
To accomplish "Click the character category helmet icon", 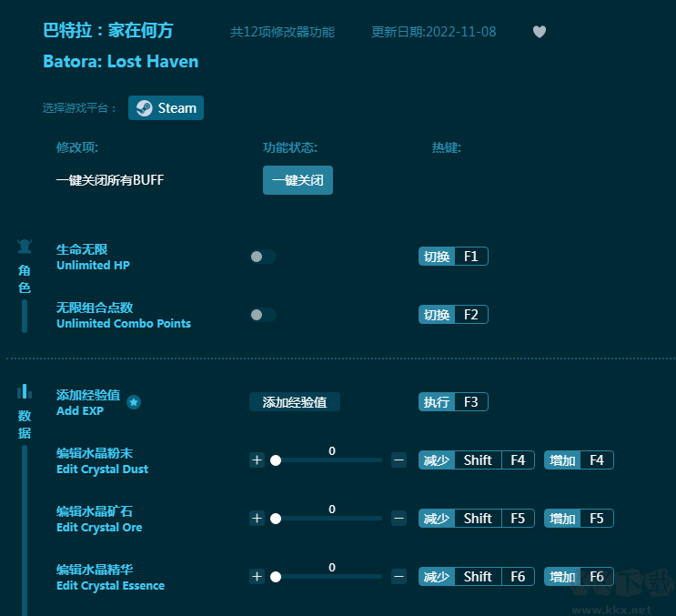I will point(25,247).
